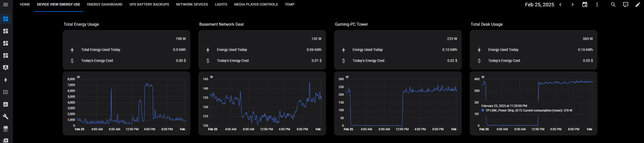Advance to the next day with right chevron
The height and width of the screenshot is (143, 644).
(x=573, y=5)
